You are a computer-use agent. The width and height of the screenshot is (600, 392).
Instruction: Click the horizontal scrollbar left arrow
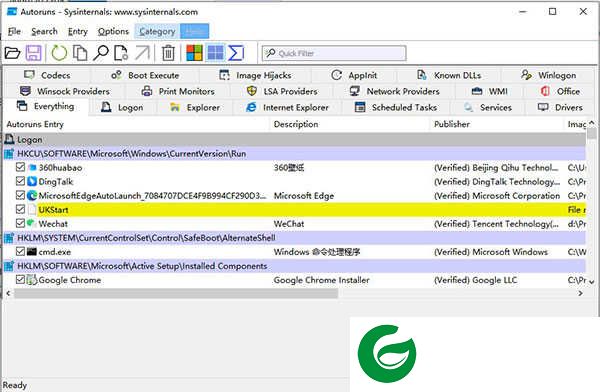(8, 294)
